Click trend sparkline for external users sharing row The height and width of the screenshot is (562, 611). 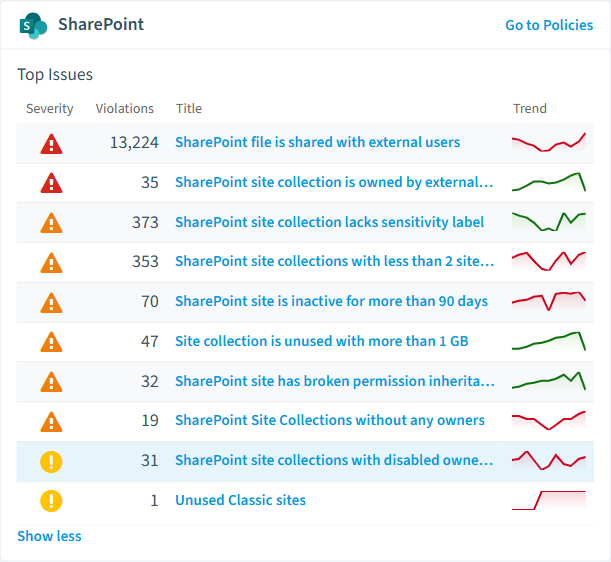549,142
